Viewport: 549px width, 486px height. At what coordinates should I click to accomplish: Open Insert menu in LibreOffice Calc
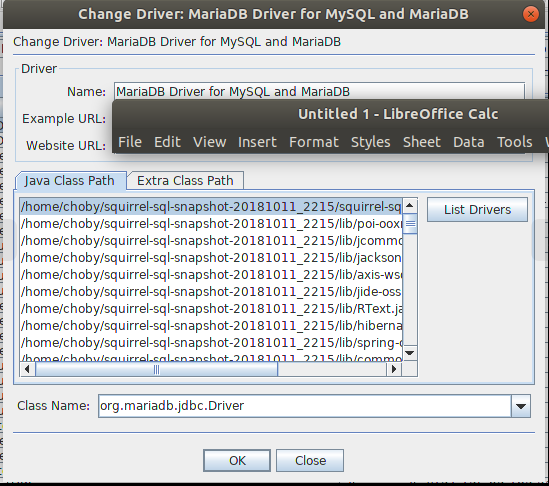(x=257, y=142)
